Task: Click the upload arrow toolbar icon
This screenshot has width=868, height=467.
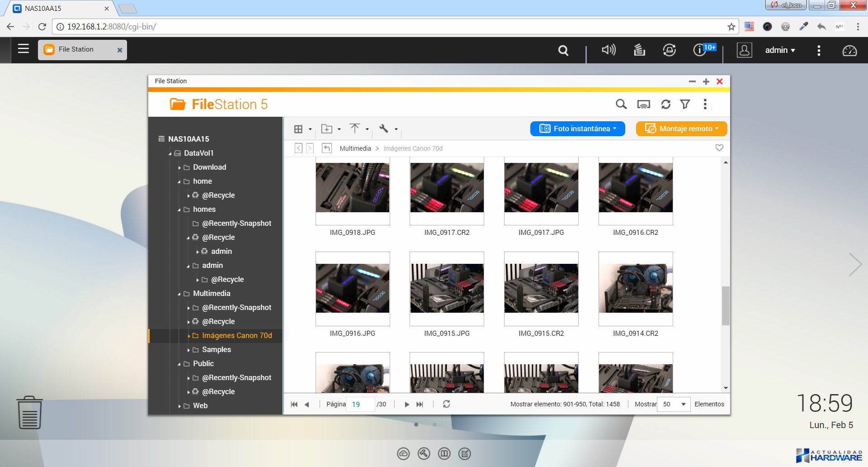Action: click(x=355, y=129)
